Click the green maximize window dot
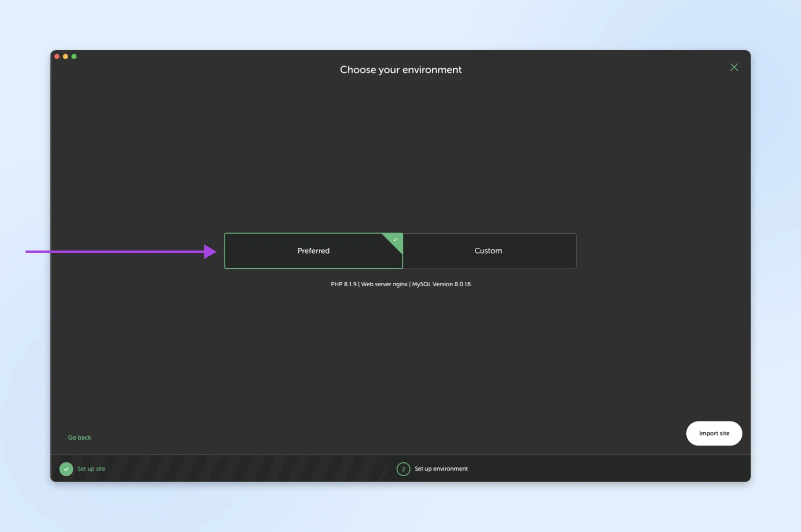The image size is (801, 532). pos(74,57)
